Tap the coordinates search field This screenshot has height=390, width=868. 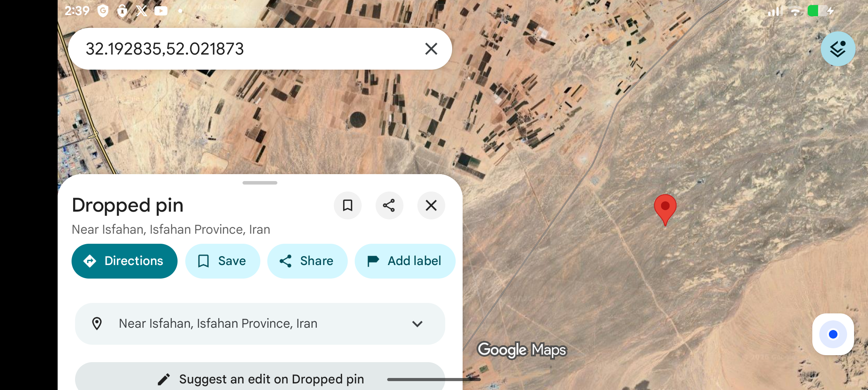click(x=260, y=49)
